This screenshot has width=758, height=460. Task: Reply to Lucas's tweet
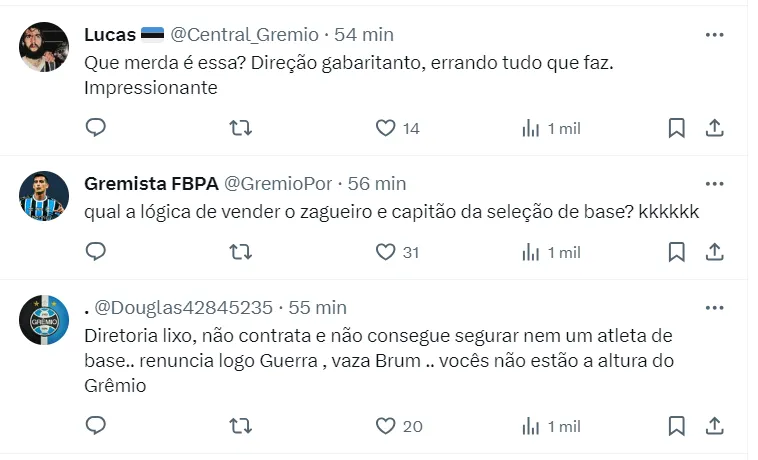96,128
